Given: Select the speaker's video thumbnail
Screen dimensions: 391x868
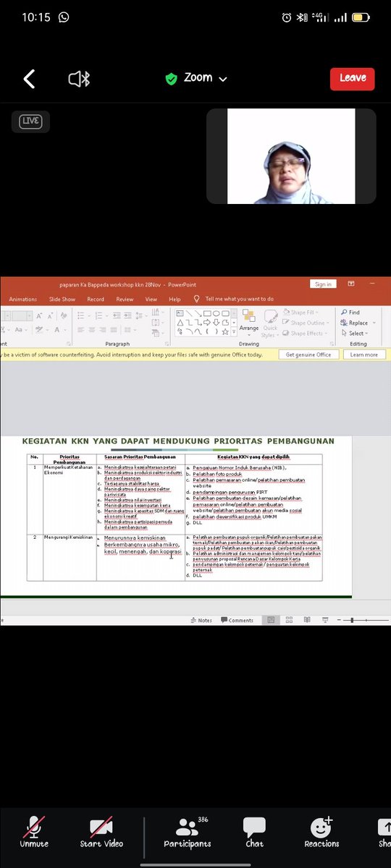Looking at the screenshot, I should coord(291,156).
